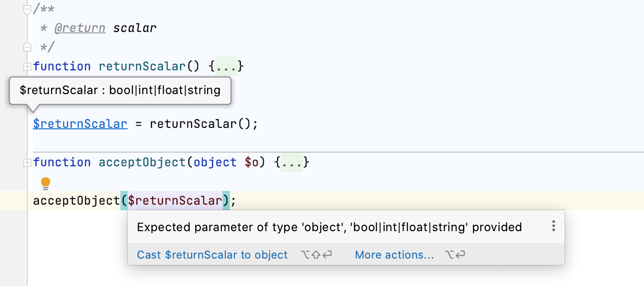
Task: Click the object type hint in acceptObject signature
Action: click(x=215, y=163)
